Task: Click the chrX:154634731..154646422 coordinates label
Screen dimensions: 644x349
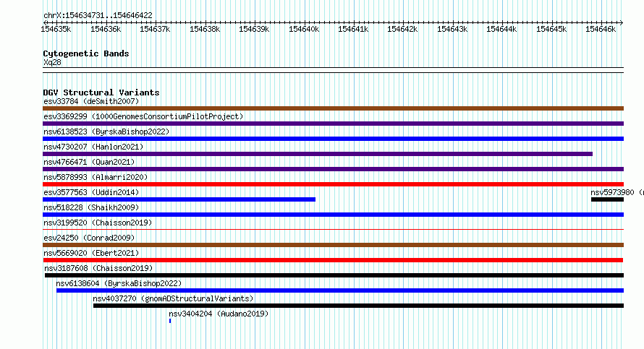Action: 98,15
